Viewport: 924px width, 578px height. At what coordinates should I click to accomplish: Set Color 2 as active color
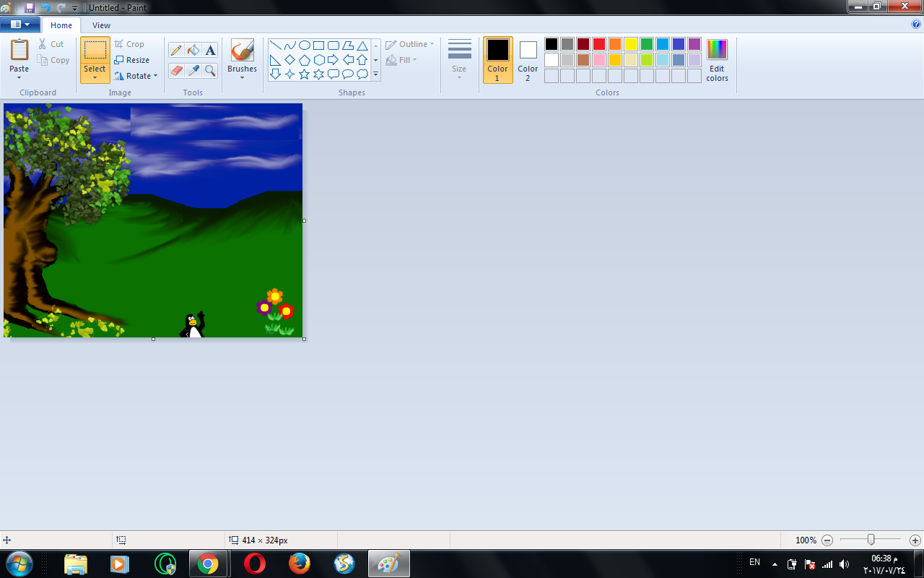click(528, 60)
